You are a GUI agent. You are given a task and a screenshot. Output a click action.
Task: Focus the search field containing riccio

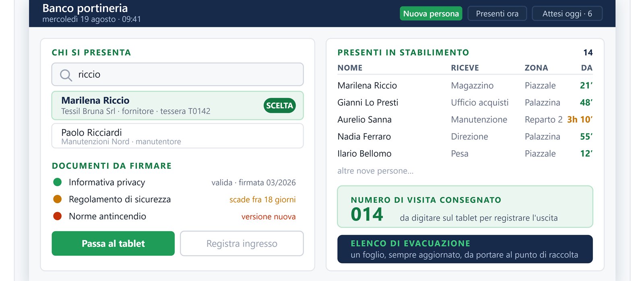click(178, 74)
